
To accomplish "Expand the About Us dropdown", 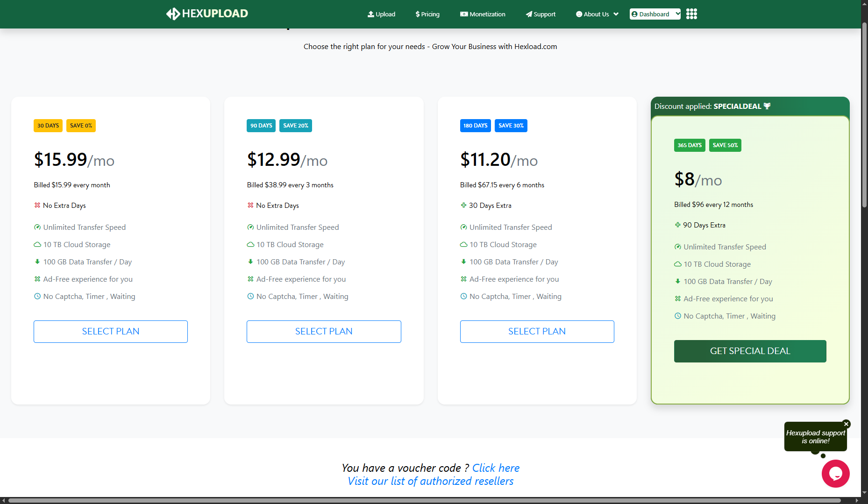I will pyautogui.click(x=597, y=14).
